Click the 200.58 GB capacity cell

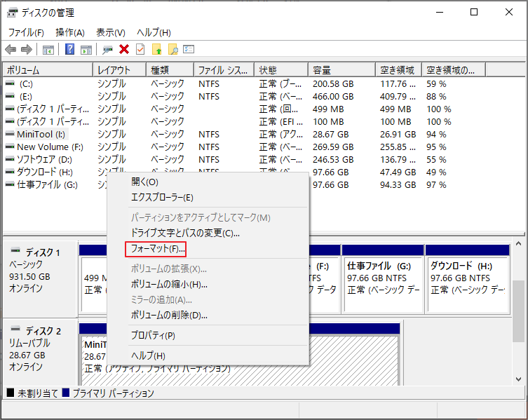tap(333, 83)
